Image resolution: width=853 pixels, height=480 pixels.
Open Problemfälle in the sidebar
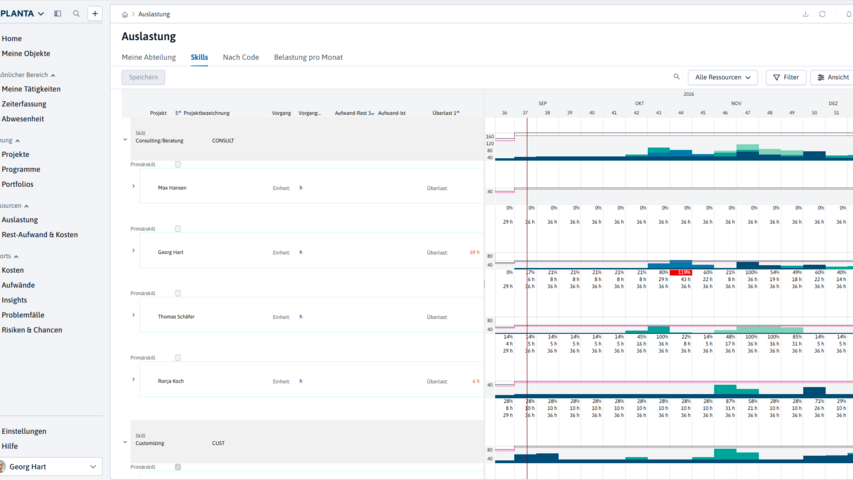[x=23, y=315]
